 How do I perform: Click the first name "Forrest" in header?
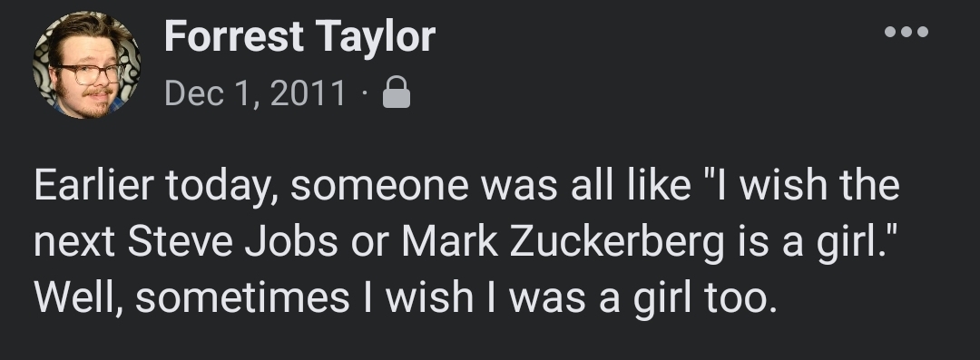tap(234, 35)
